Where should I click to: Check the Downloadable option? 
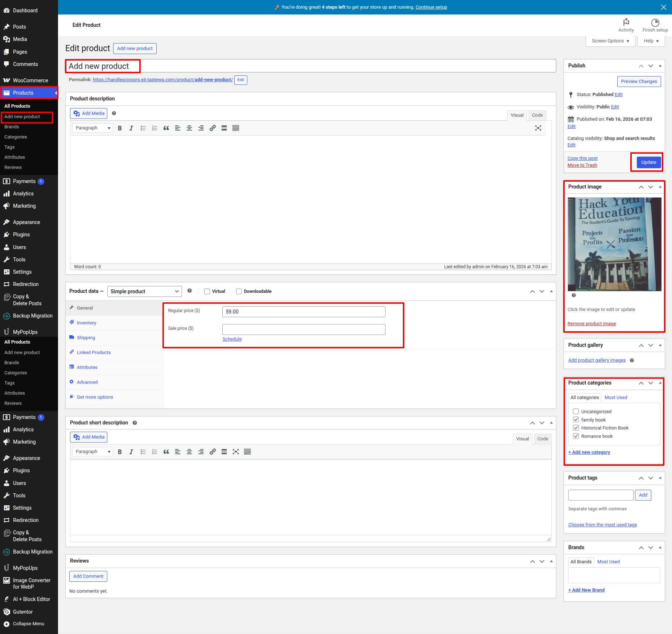pos(239,291)
